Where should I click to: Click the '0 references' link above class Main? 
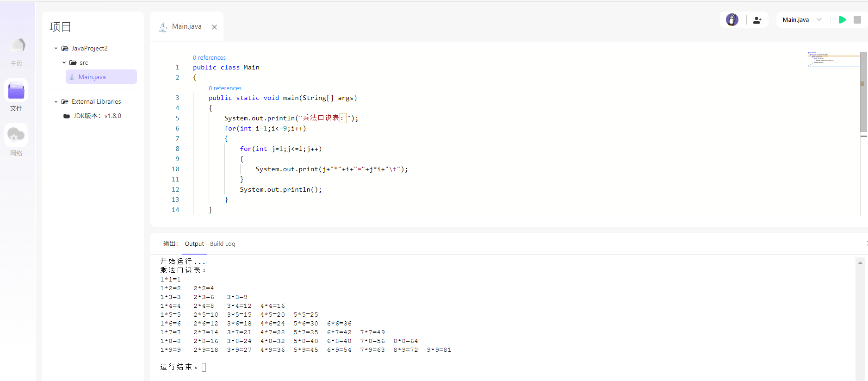[209, 57]
